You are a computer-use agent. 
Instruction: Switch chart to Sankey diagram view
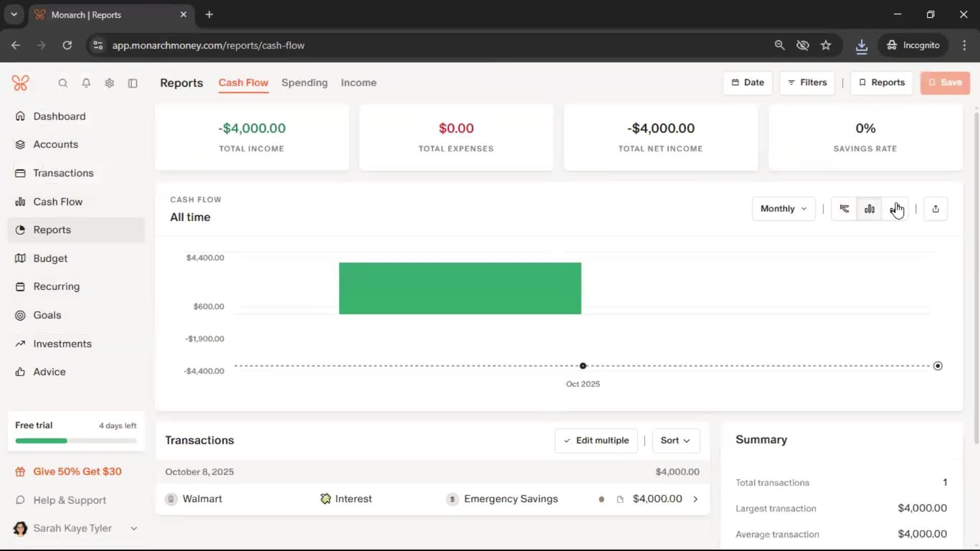pyautogui.click(x=844, y=209)
